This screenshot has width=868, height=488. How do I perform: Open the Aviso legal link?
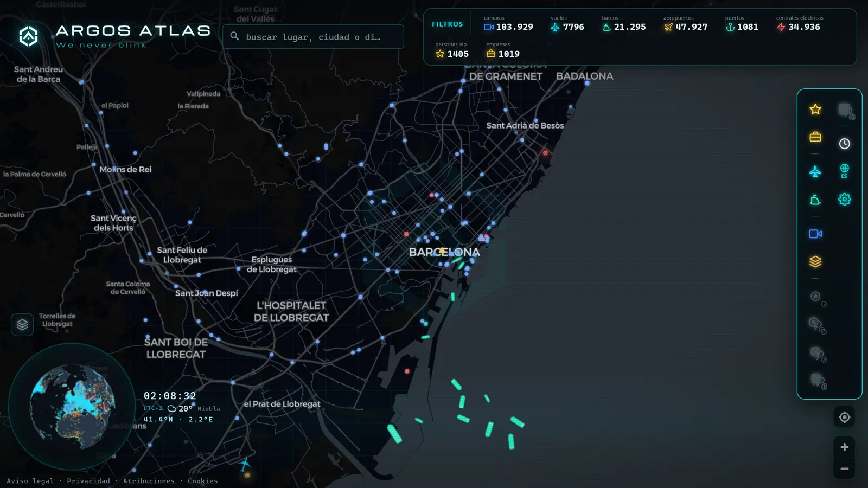point(30,481)
